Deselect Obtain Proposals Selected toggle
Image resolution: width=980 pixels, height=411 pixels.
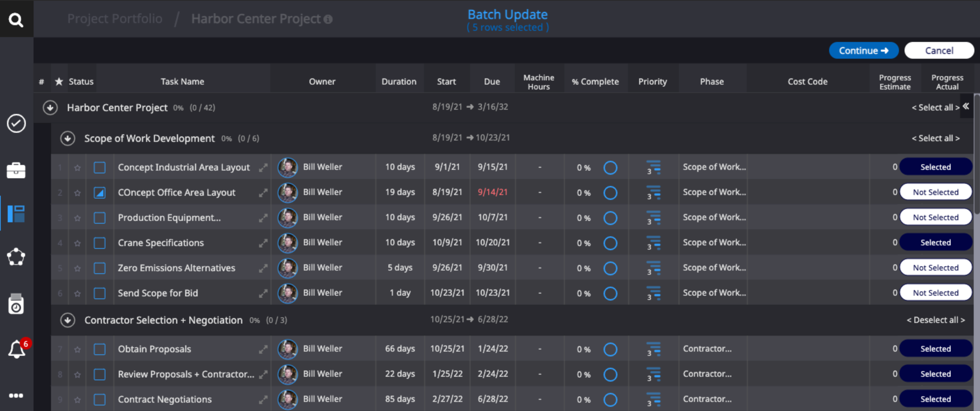tap(936, 348)
